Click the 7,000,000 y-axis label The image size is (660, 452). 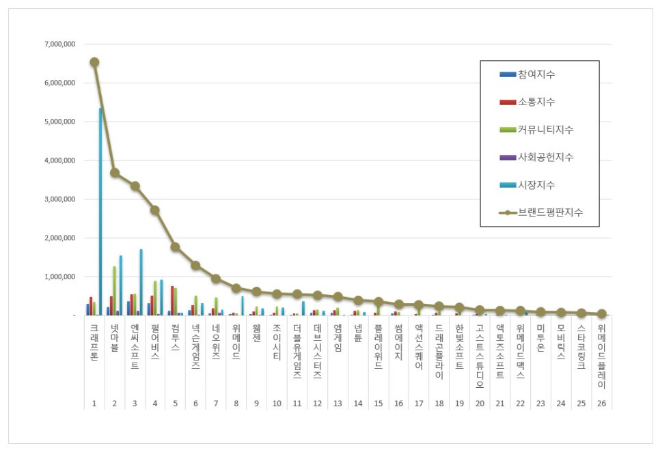pos(61,44)
